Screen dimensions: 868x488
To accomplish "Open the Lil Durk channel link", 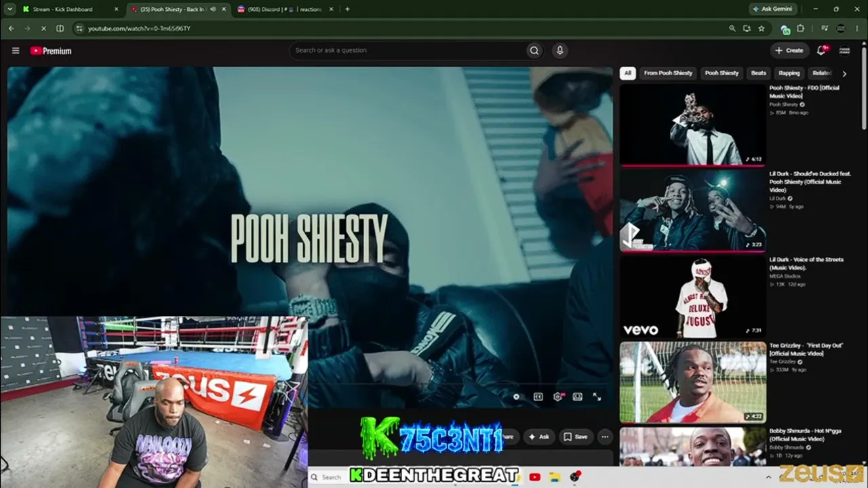I will [778, 199].
